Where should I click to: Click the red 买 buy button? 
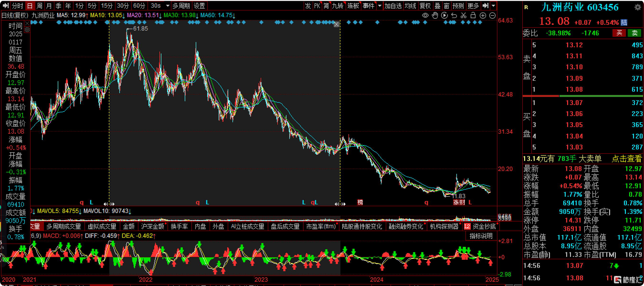point(619,33)
